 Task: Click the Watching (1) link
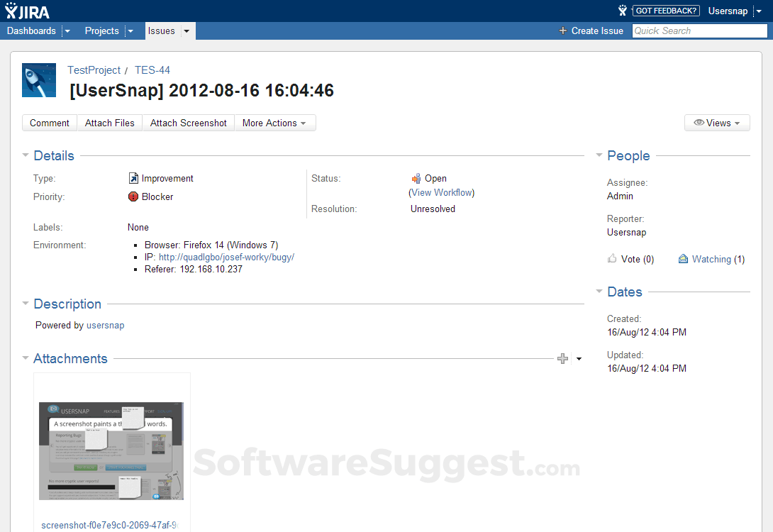718,259
